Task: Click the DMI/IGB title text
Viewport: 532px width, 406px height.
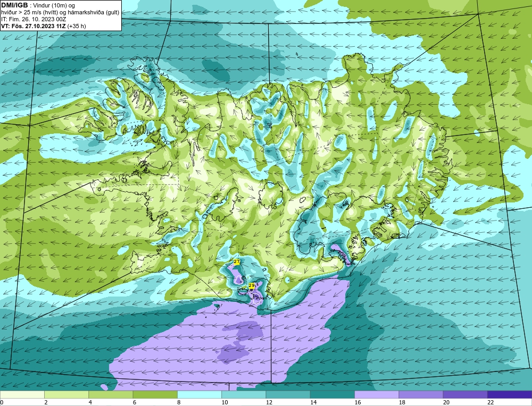Action: point(14,5)
